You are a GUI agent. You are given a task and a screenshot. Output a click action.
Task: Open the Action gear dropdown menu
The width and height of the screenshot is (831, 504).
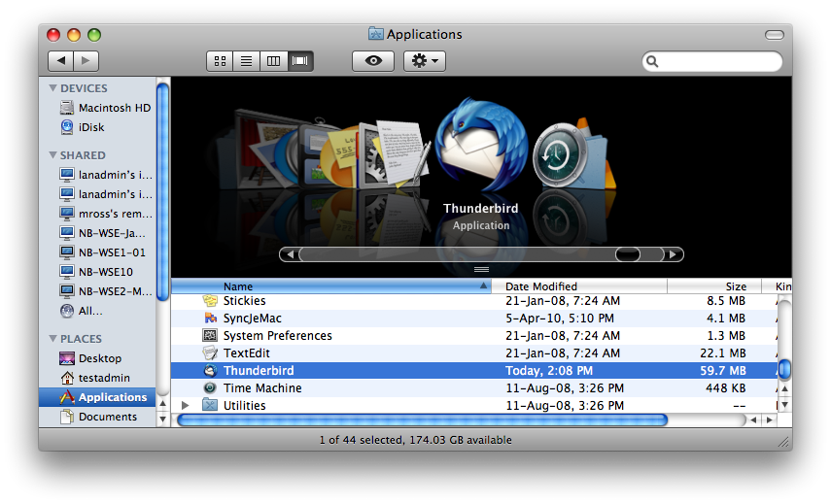pyautogui.click(x=425, y=61)
